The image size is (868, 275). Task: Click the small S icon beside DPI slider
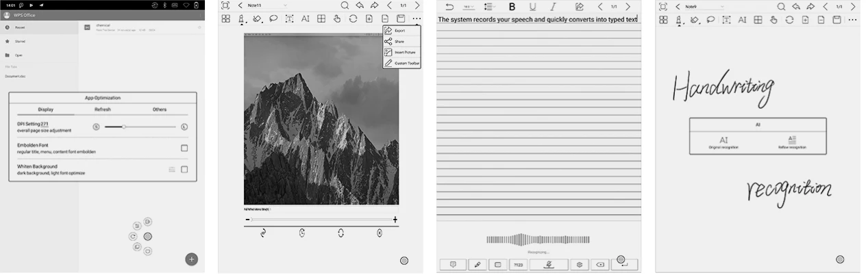pos(96,127)
